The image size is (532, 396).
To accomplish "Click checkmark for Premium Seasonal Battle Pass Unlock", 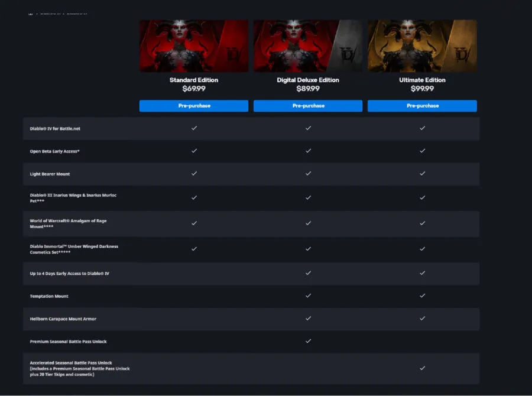I will (307, 341).
